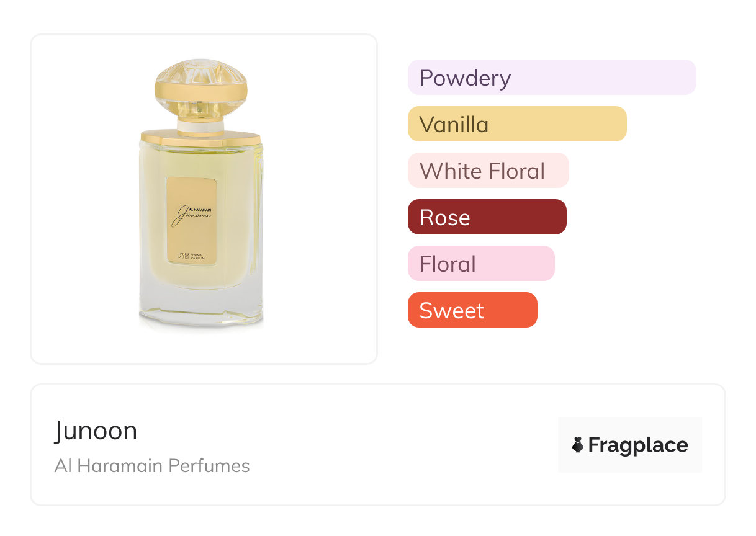Select the orange Sweet accord bar
756x536 pixels.
tap(472, 310)
